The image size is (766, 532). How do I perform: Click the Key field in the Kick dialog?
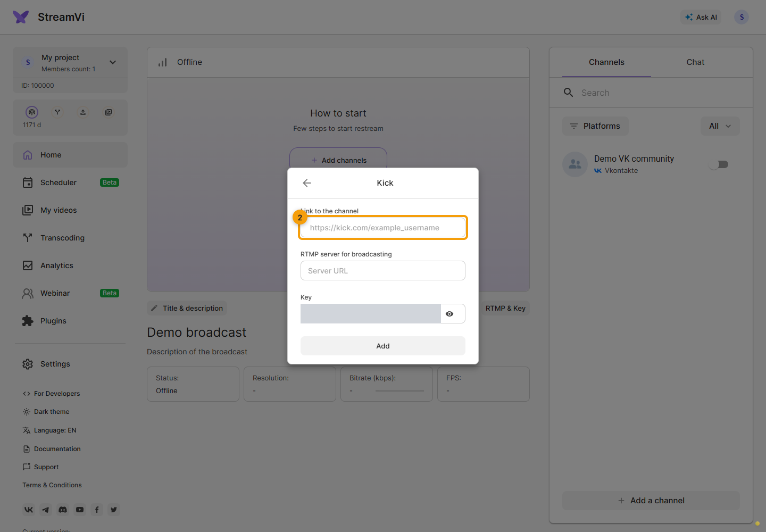371,314
